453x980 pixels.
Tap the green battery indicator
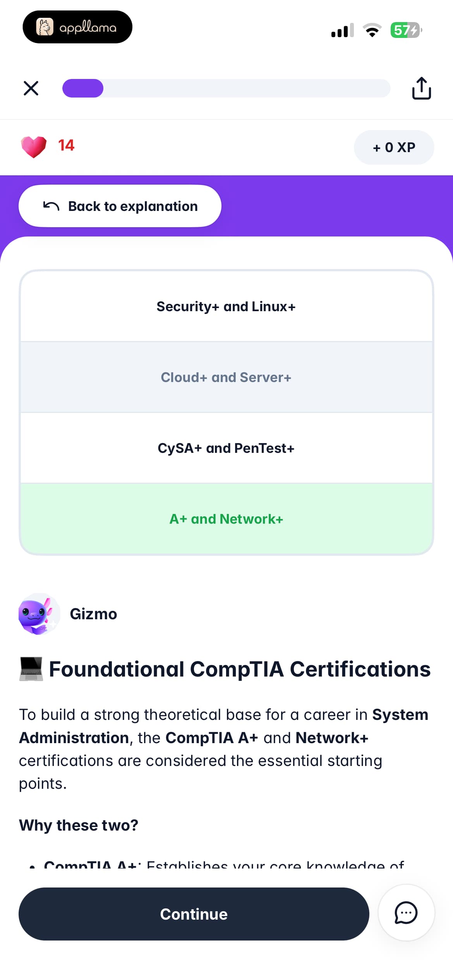click(406, 30)
